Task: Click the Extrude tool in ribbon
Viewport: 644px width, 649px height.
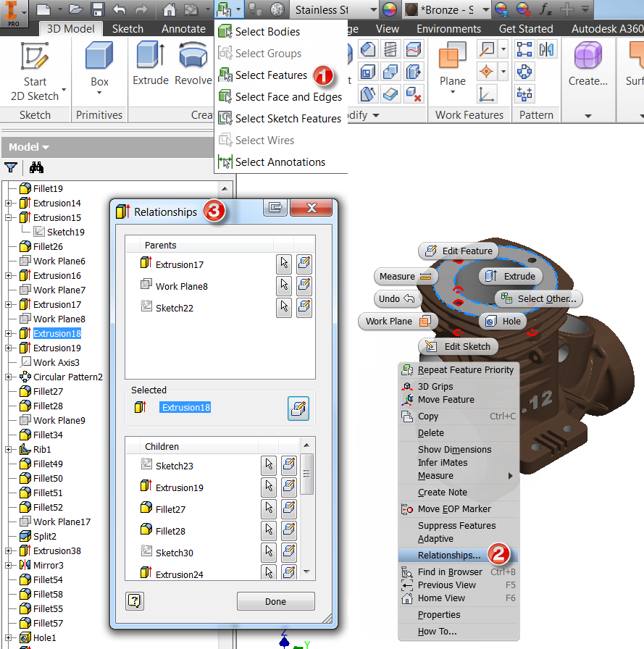Action: [x=151, y=63]
